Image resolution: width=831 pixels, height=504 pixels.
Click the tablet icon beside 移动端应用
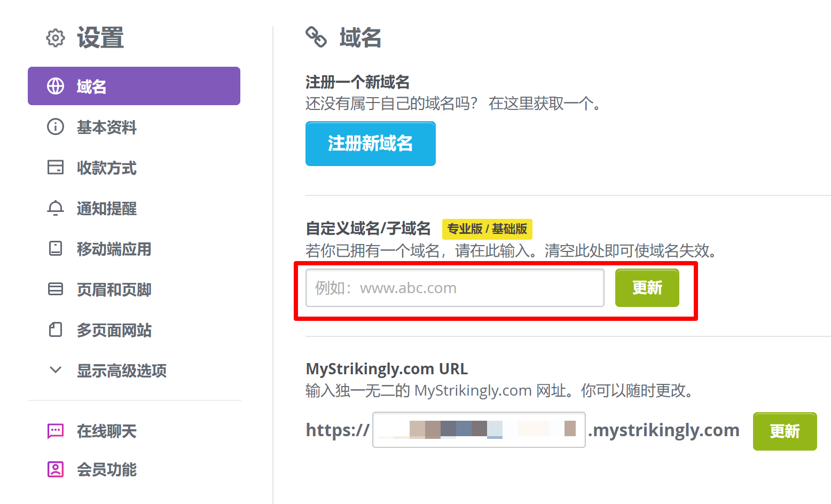click(x=56, y=248)
